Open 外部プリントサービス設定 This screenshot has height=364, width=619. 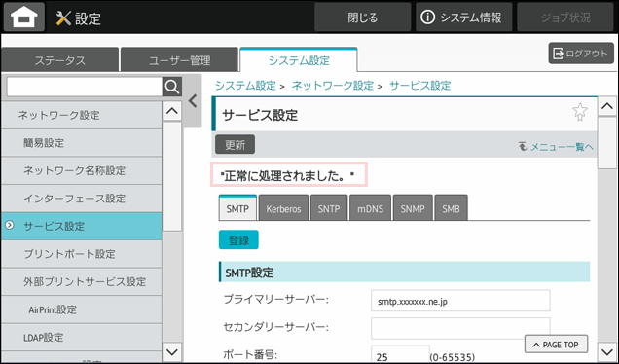tap(82, 281)
